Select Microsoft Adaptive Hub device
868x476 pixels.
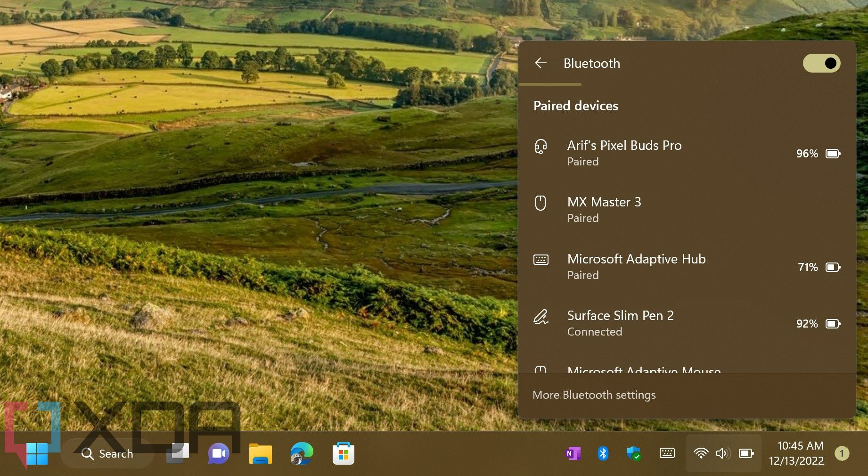[x=687, y=267]
